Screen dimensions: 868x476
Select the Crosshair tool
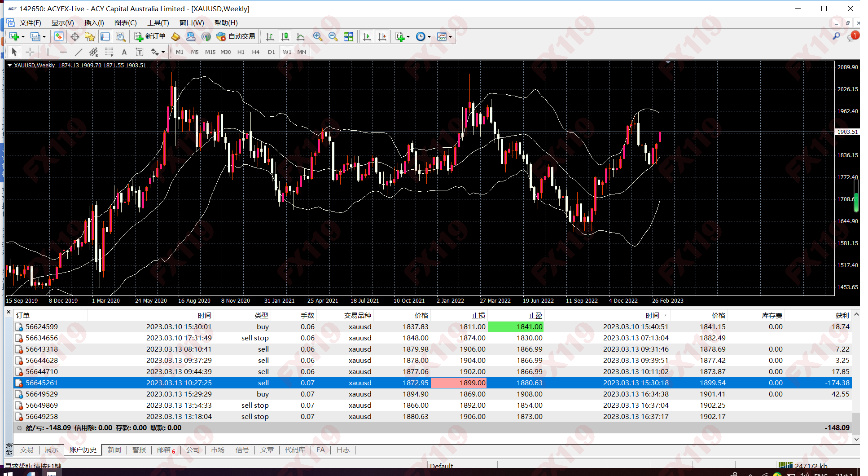coord(30,52)
